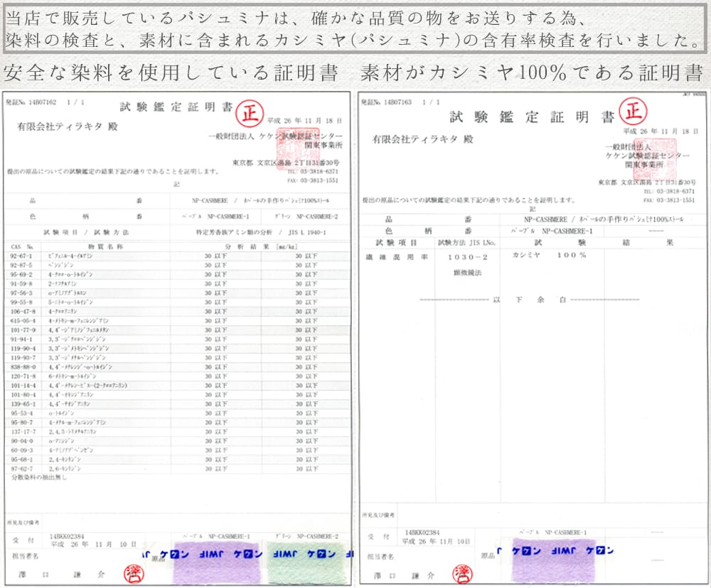Click receipt number 14BKK02384 on right certificate
The width and height of the screenshot is (711, 588).
tap(422, 533)
